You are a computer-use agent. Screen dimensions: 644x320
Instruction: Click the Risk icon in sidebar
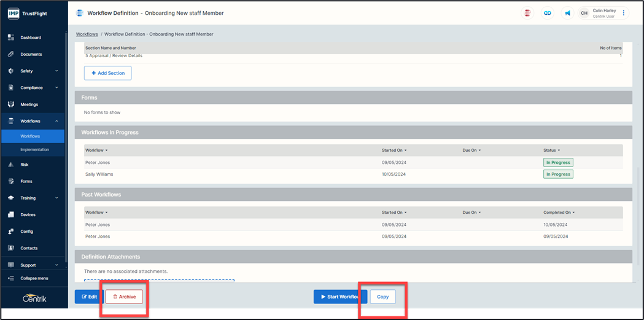click(x=11, y=165)
